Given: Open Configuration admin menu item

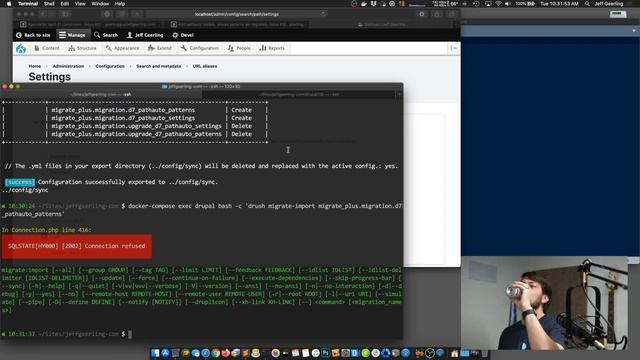Looking at the screenshot, I should (x=200, y=48).
